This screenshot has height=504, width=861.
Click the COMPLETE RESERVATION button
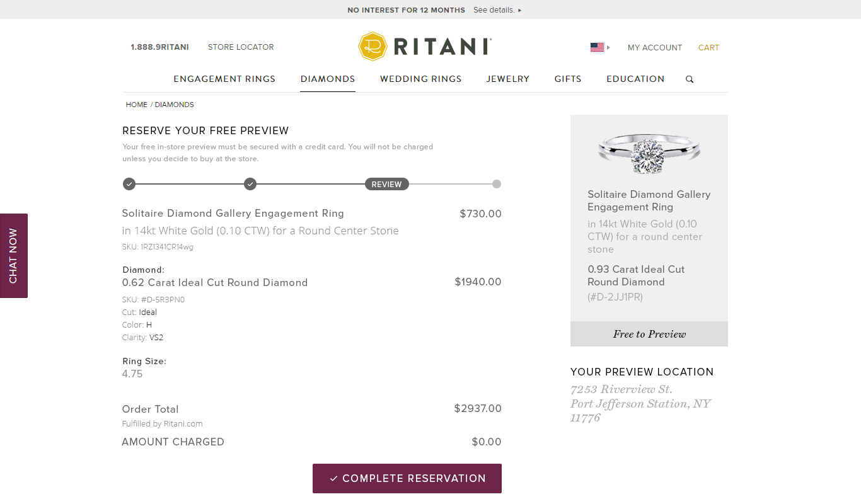(x=407, y=478)
